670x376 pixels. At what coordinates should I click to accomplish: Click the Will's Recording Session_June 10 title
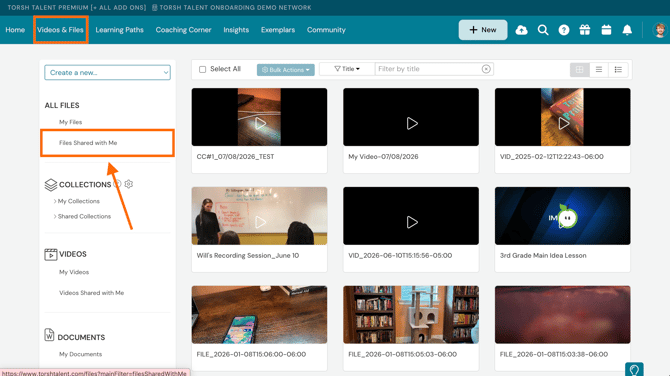point(248,256)
